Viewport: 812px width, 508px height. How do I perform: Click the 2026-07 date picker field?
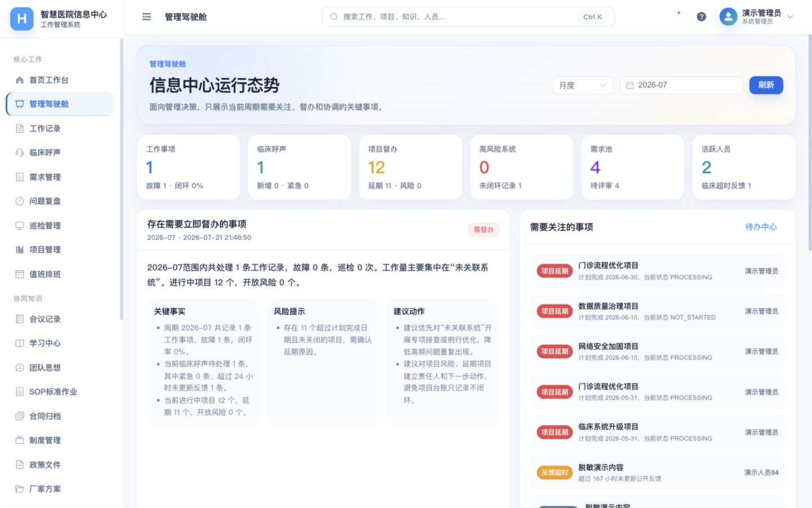point(681,85)
